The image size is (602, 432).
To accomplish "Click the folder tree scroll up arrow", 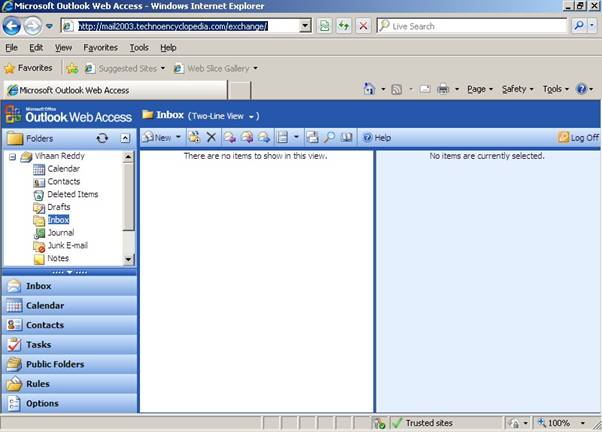I will coord(128,156).
